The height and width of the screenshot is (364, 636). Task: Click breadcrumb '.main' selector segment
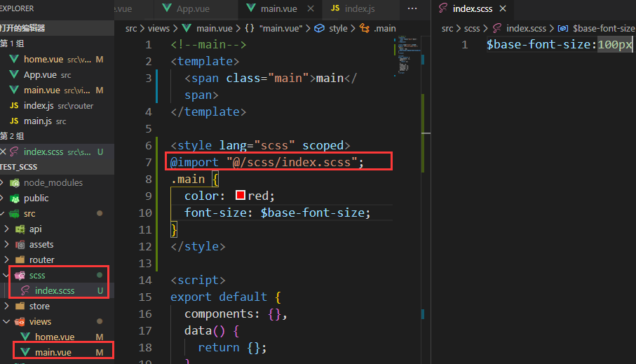[384, 29]
